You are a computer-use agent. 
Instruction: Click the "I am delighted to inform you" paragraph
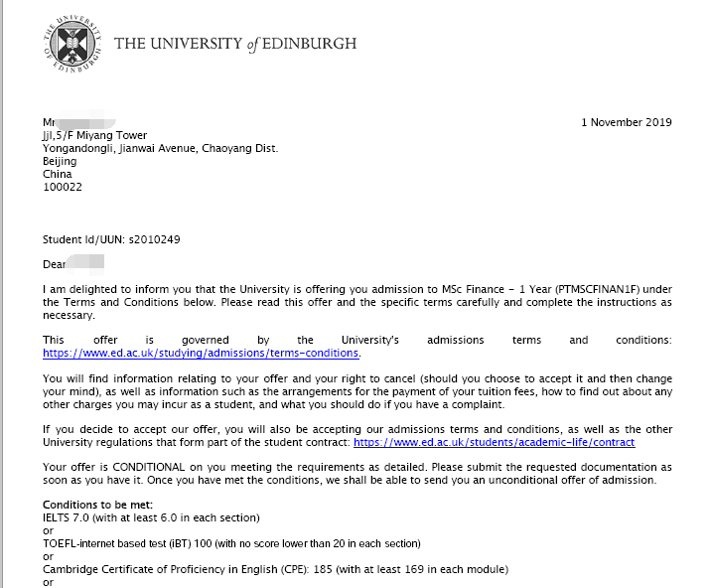[x=356, y=302]
